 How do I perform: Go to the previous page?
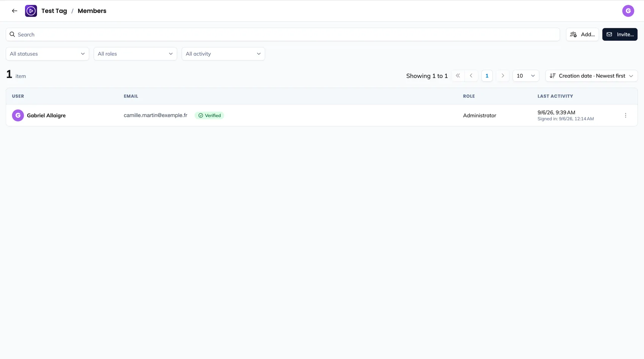tap(471, 76)
